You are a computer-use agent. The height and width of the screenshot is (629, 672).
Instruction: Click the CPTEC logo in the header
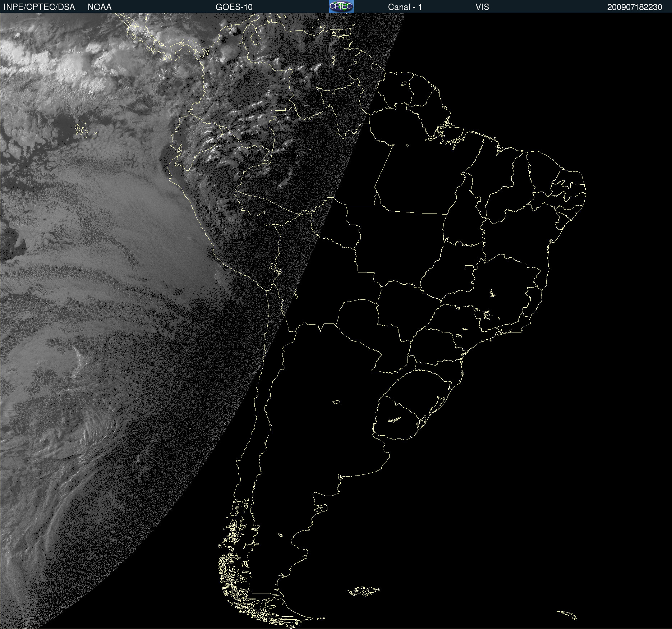pos(341,6)
